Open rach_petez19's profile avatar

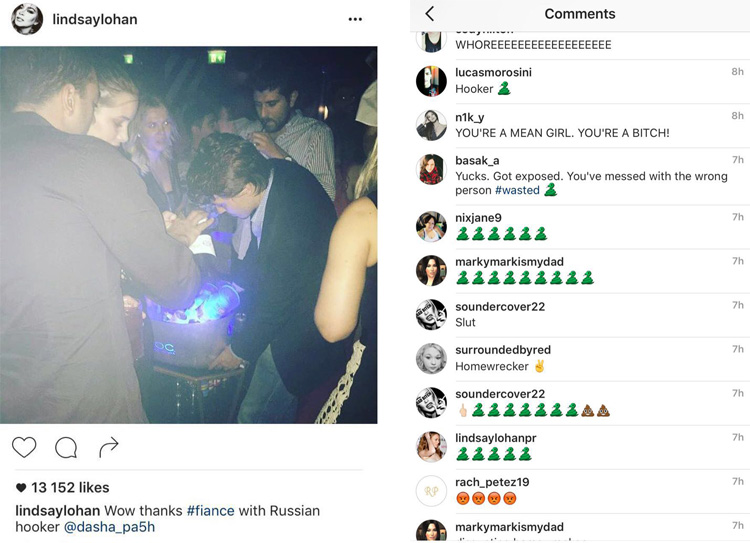(431, 490)
